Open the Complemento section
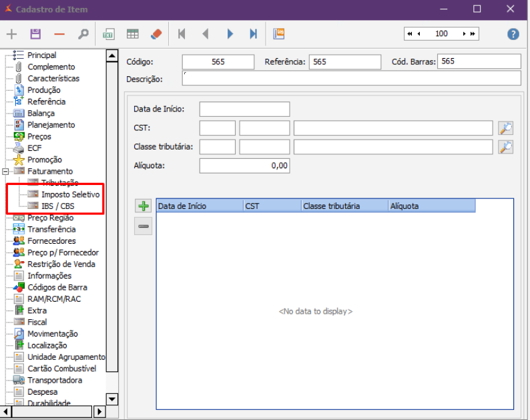530x420 pixels. coord(51,67)
